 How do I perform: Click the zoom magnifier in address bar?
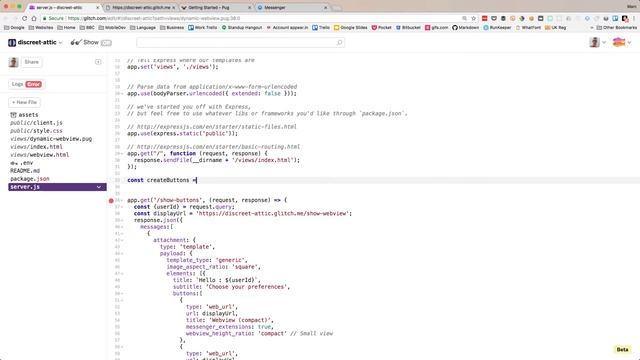click(x=464, y=18)
